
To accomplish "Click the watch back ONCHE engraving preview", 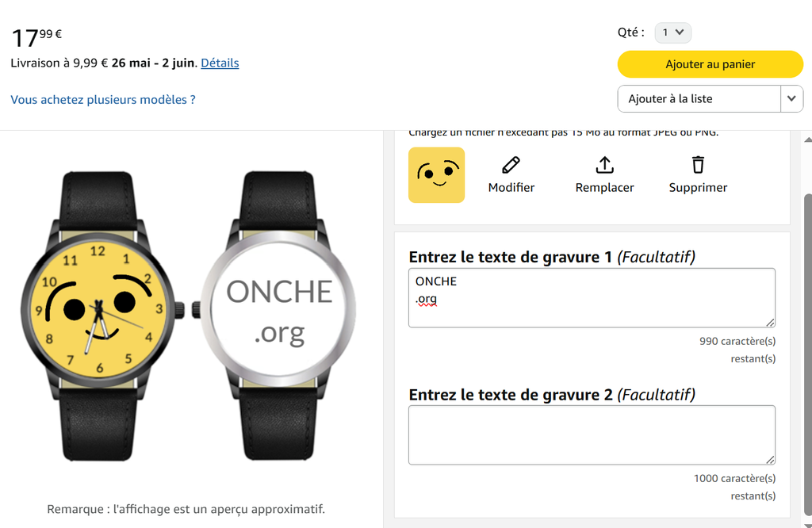I will [278, 311].
